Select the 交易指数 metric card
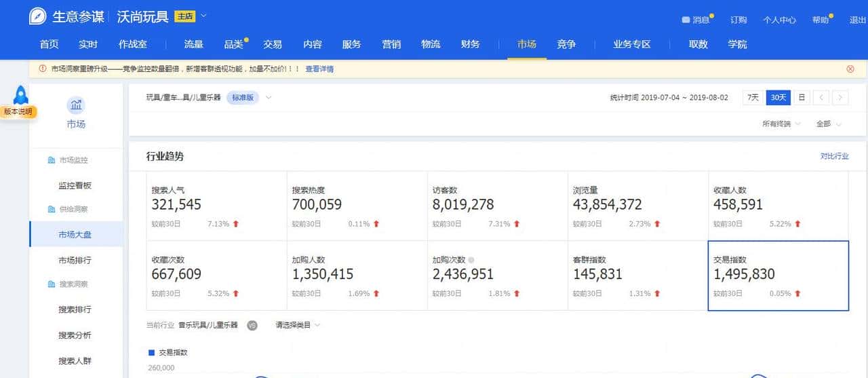Viewport: 868px width, 378px height. pyautogui.click(x=778, y=276)
